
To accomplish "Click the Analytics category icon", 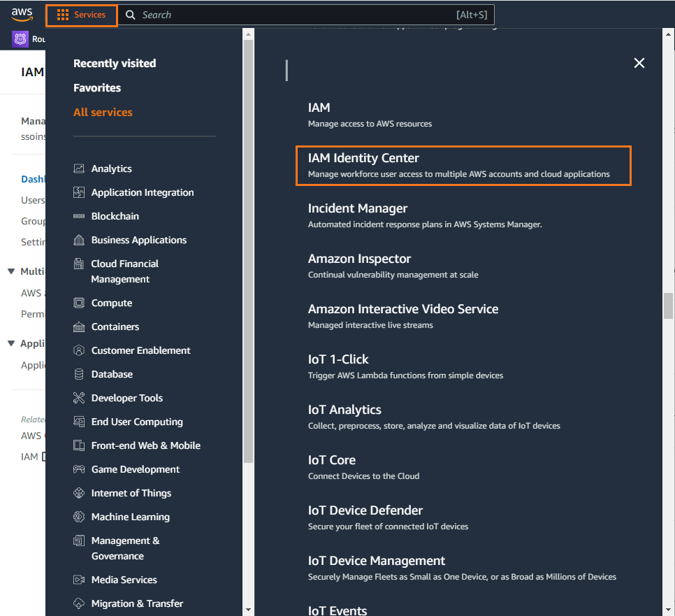I will coord(79,169).
